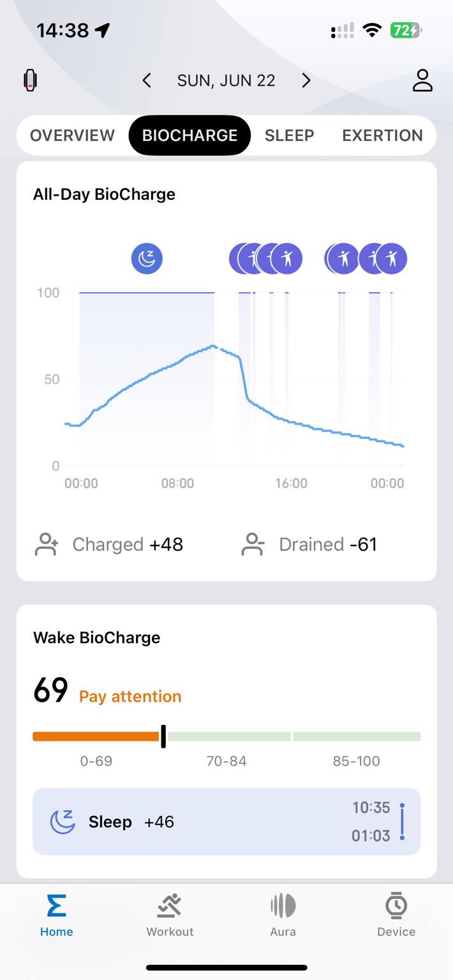The width and height of the screenshot is (453, 980).
Task: Switch to the EXERTION tab
Action: coord(382,135)
